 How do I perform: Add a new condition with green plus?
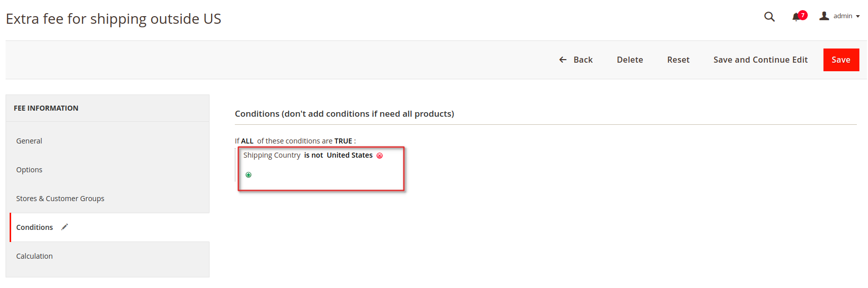pos(249,175)
